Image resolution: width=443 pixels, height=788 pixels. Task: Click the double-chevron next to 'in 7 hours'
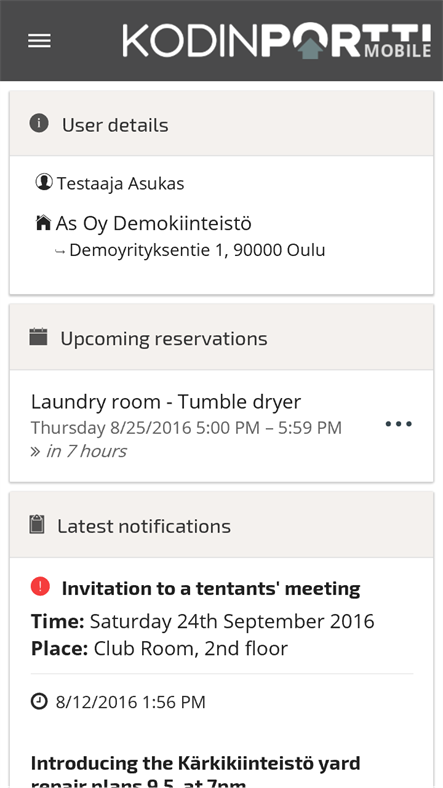click(x=35, y=451)
